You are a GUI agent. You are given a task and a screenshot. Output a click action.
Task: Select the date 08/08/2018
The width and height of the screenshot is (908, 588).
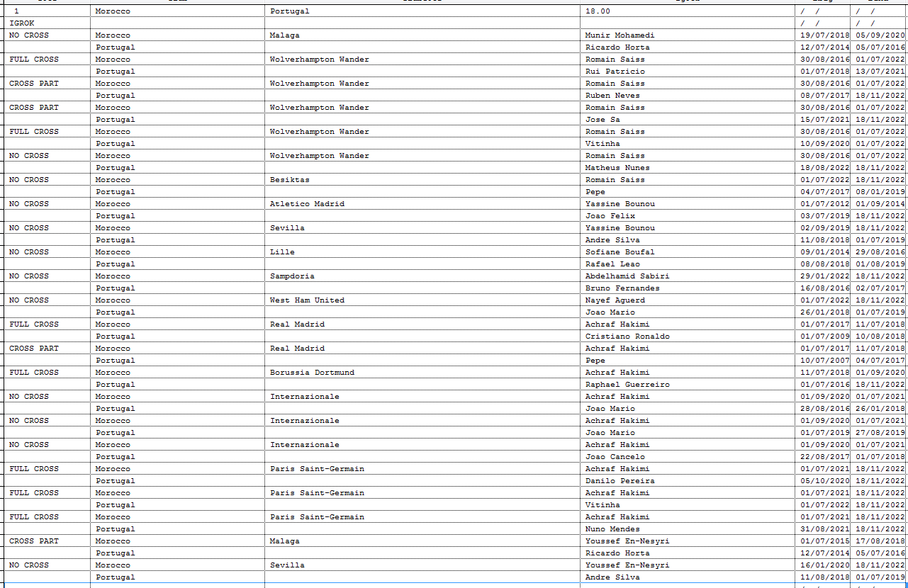click(824, 264)
